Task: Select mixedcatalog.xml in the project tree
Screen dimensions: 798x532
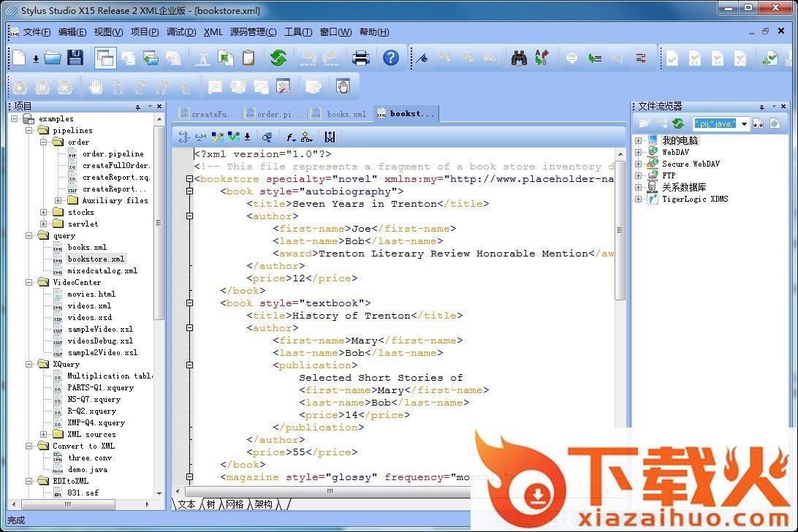Action: pyautogui.click(x=102, y=271)
